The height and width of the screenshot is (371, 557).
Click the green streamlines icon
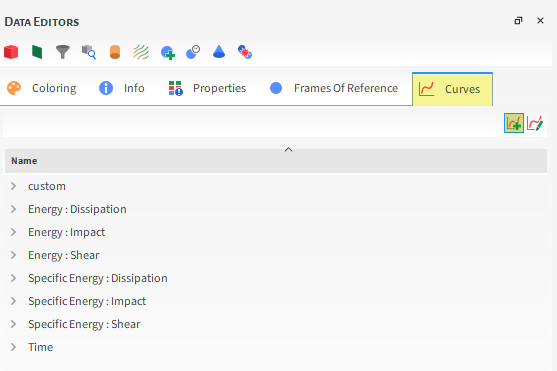141,52
